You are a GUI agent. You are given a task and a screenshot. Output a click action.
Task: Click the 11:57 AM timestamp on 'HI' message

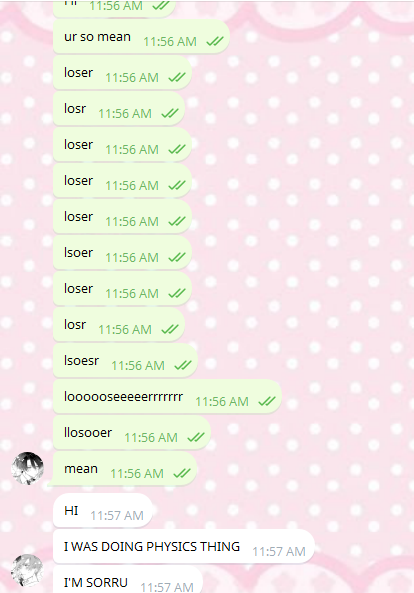(x=117, y=515)
